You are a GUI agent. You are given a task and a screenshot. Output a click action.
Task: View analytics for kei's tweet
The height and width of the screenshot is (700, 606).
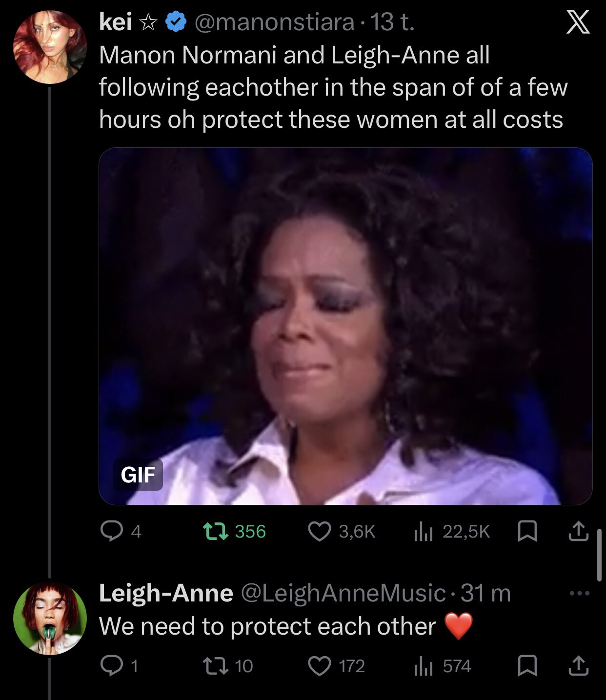(424, 531)
